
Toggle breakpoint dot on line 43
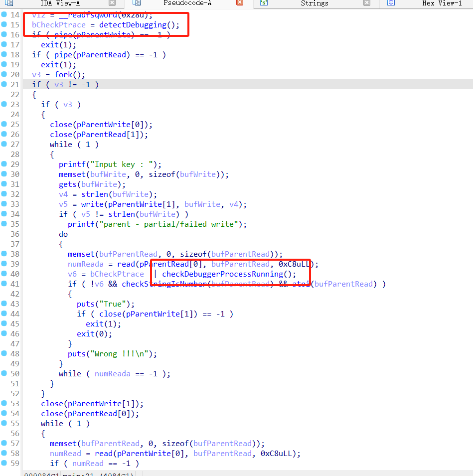point(4,303)
